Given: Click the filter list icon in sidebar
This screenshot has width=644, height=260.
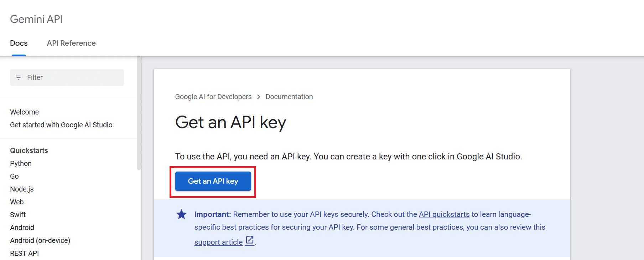Looking at the screenshot, I should pyautogui.click(x=19, y=77).
